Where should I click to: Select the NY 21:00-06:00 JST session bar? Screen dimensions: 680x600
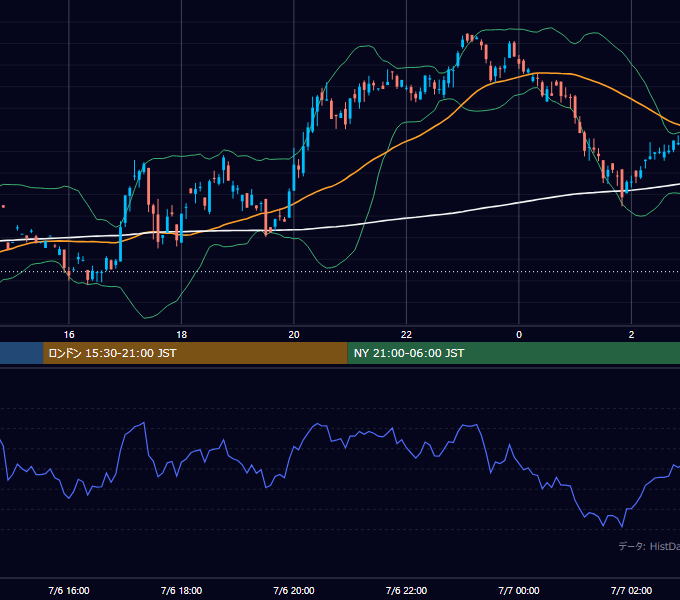pyautogui.click(x=514, y=353)
